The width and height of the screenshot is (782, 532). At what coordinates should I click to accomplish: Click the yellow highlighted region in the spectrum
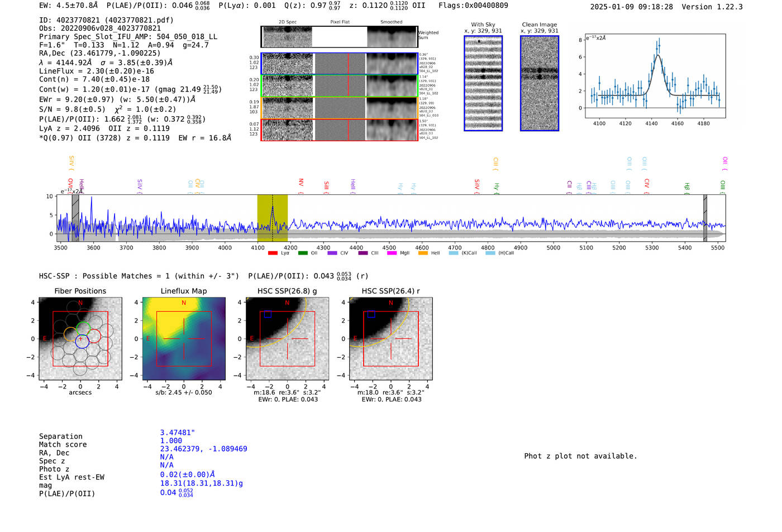272,218
